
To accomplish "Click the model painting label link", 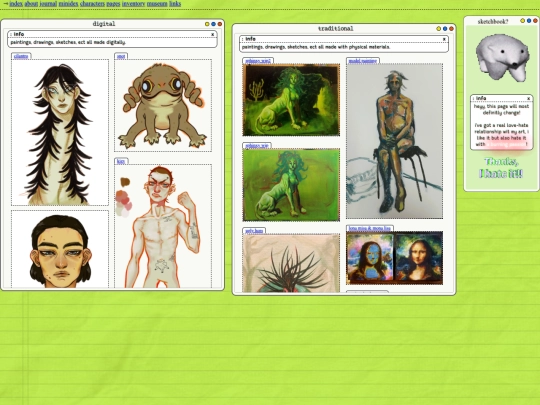I will pos(363,61).
